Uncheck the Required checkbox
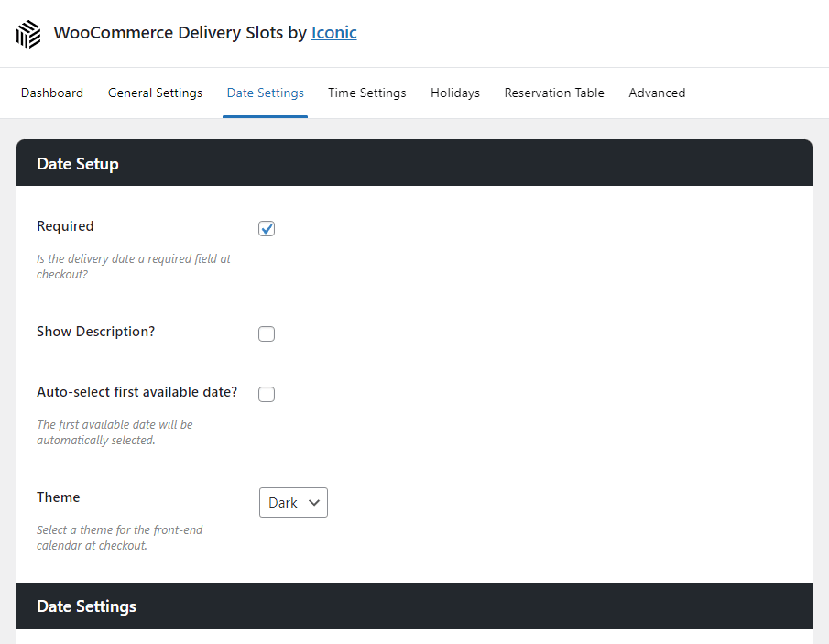This screenshot has height=644, width=829. tap(267, 228)
